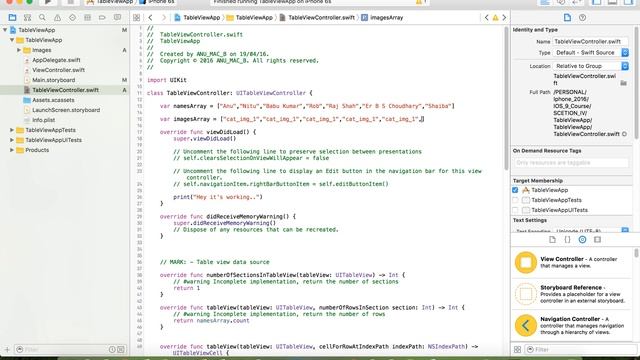Screen dimensions: 640x360
Task: Click the file Name field
Action: (x=591, y=41)
